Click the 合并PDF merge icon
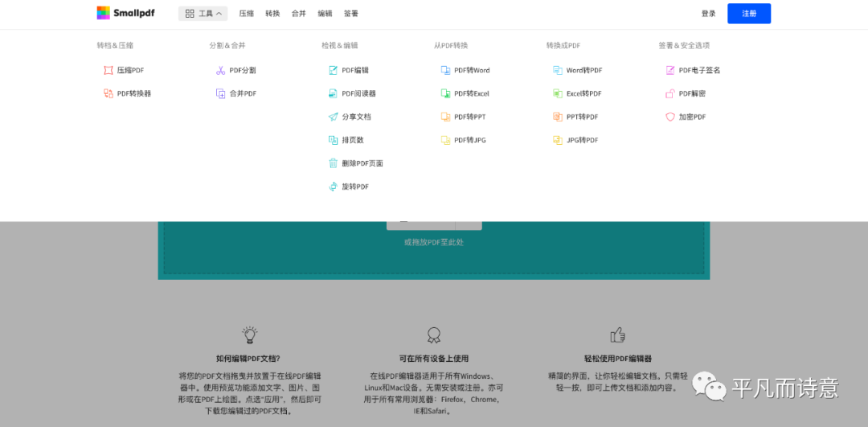868x427 pixels. click(x=220, y=94)
